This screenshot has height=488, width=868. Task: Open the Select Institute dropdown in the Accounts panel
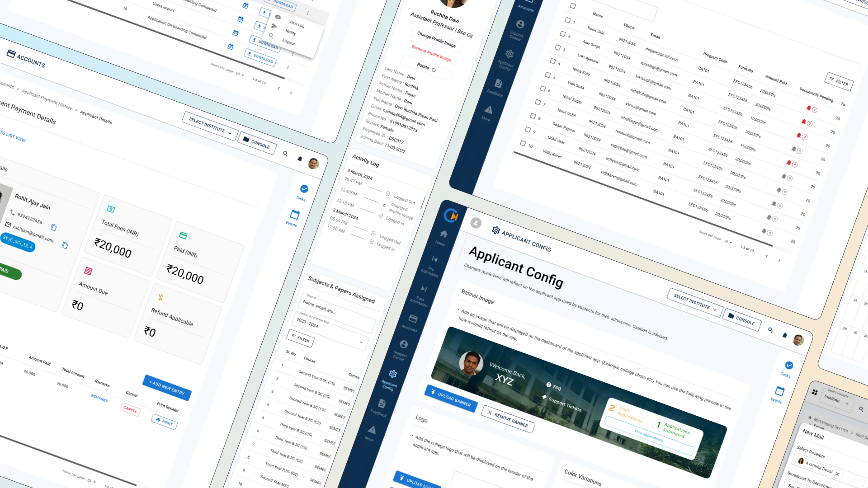coord(210,126)
